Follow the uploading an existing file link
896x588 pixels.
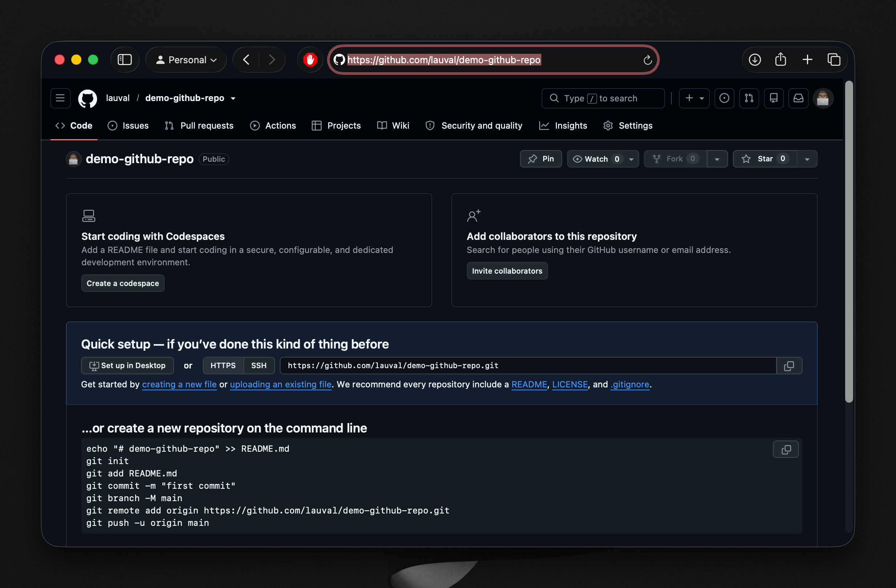coord(280,384)
